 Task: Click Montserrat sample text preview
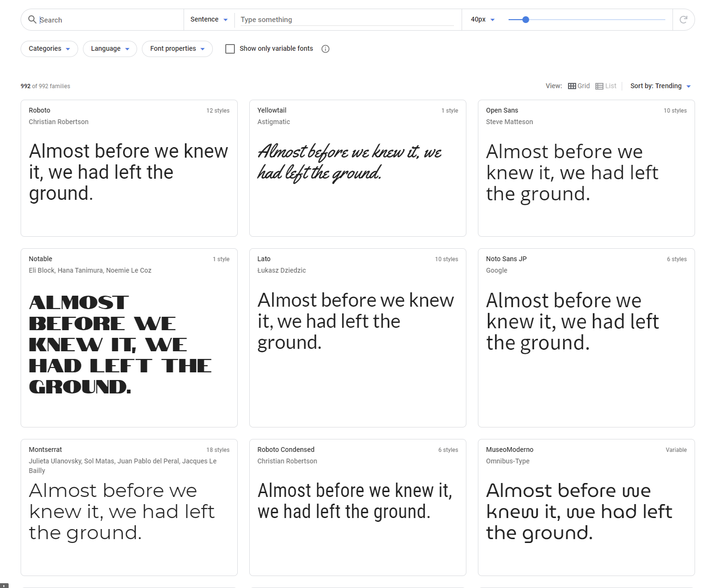[x=122, y=512]
